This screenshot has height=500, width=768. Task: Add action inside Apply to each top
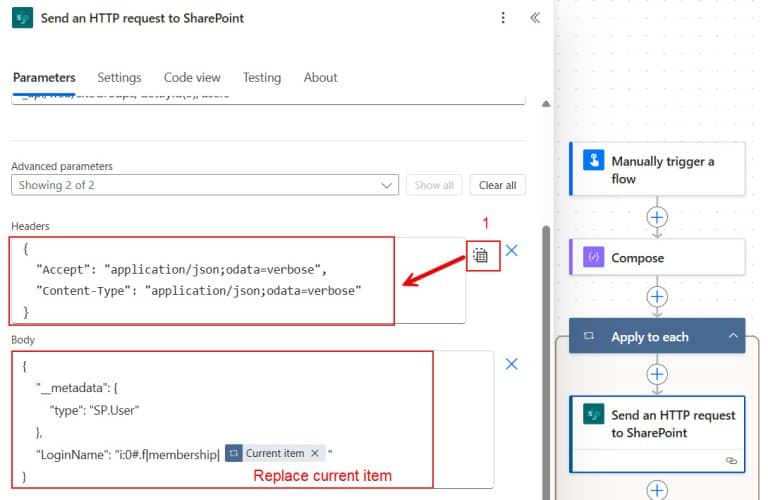[x=657, y=375]
